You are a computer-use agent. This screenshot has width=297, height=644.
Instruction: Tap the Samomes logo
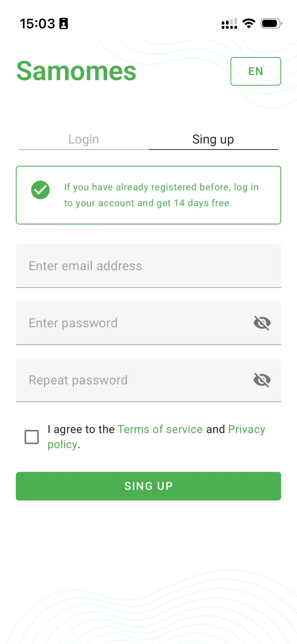(x=76, y=71)
